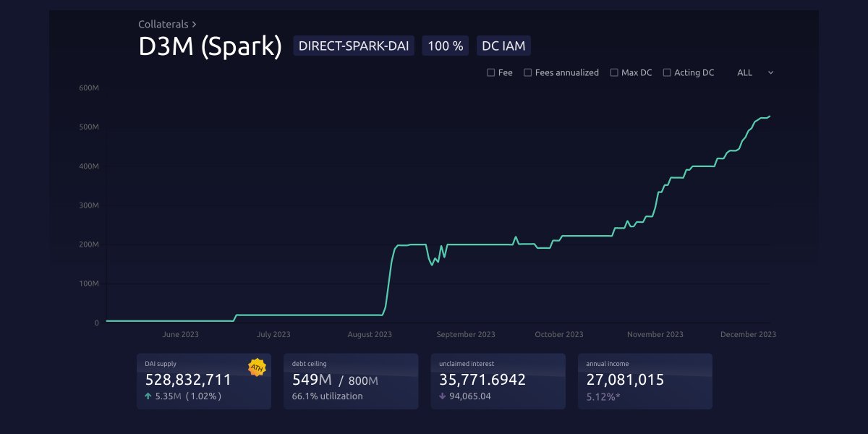Open the ALL time range dropdown
Image resolution: width=868 pixels, height=434 pixels.
click(754, 72)
